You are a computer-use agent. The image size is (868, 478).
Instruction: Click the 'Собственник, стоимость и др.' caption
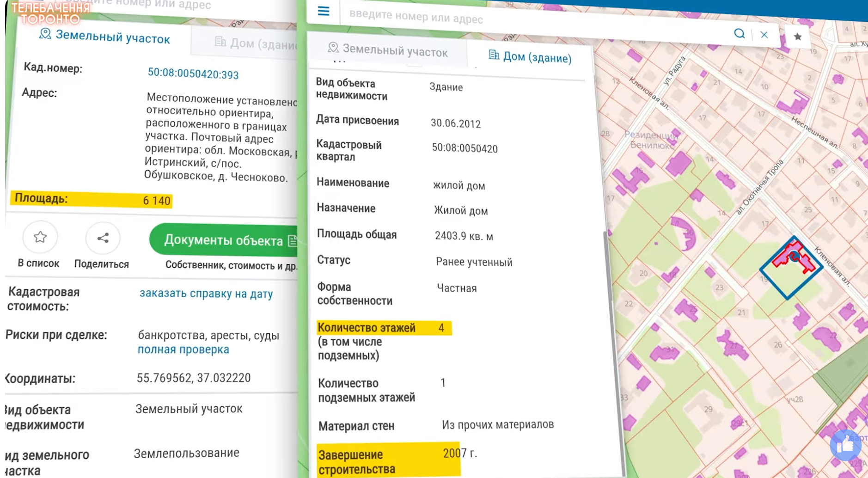[232, 266]
